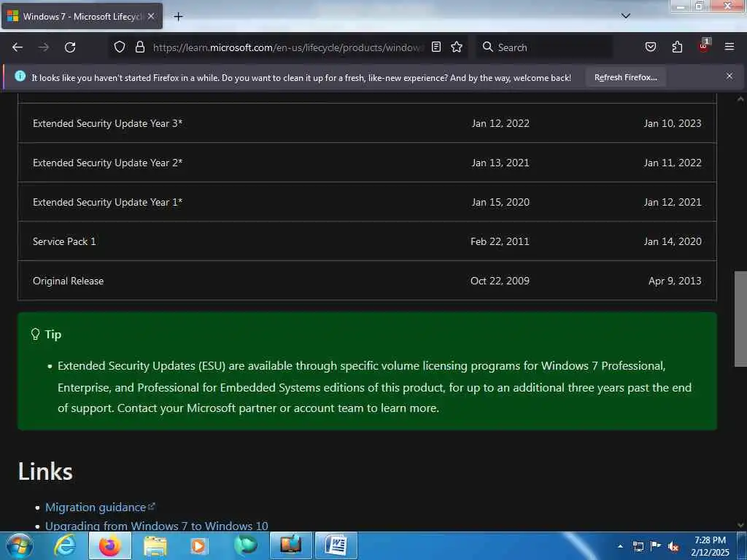Open Windows Media Player from taskbar
The height and width of the screenshot is (560, 747).
[x=199, y=545]
